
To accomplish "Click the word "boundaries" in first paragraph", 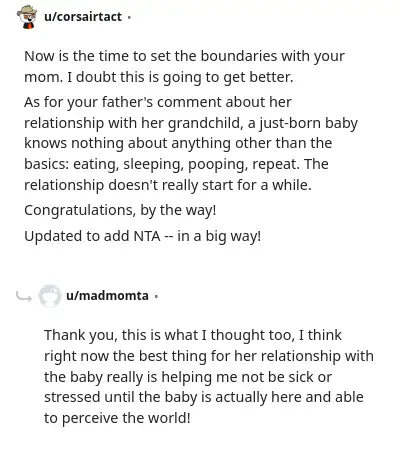I will 239,56.
